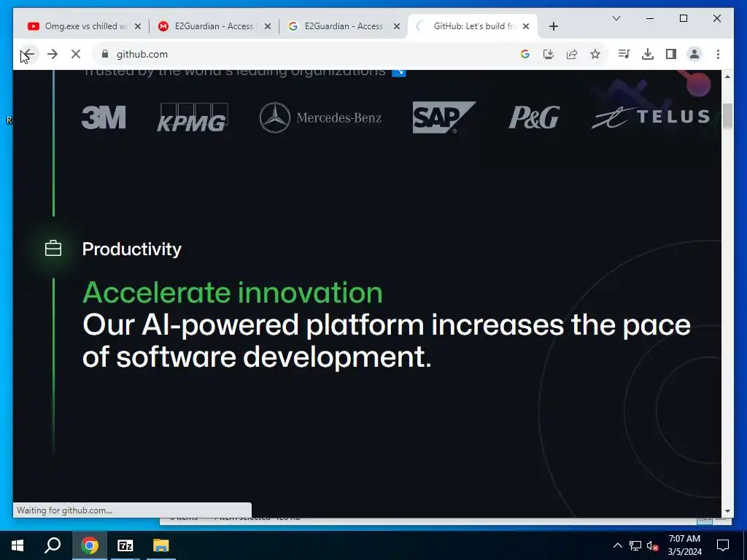747x560 pixels.
Task: Show hidden system tray icons
Action: tap(617, 545)
